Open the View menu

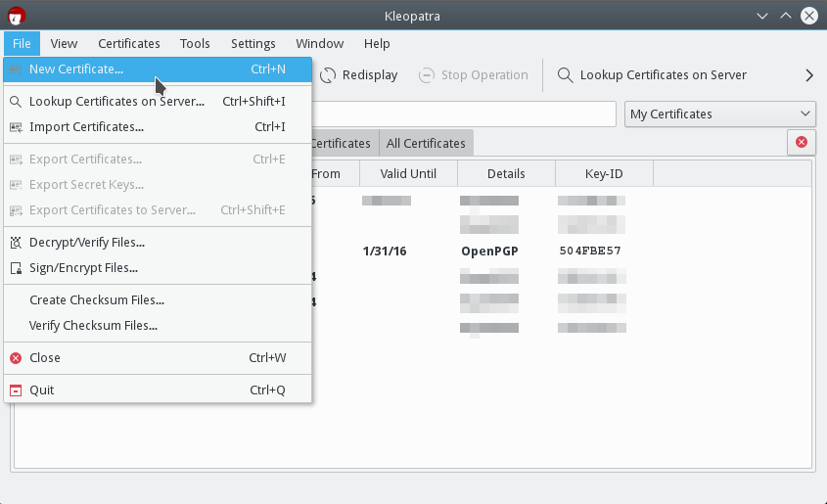coord(64,43)
